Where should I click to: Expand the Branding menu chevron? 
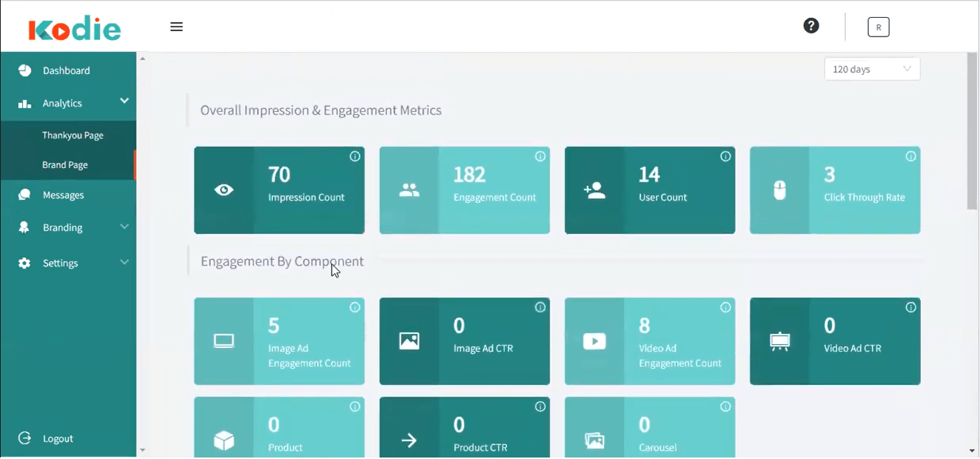124,227
